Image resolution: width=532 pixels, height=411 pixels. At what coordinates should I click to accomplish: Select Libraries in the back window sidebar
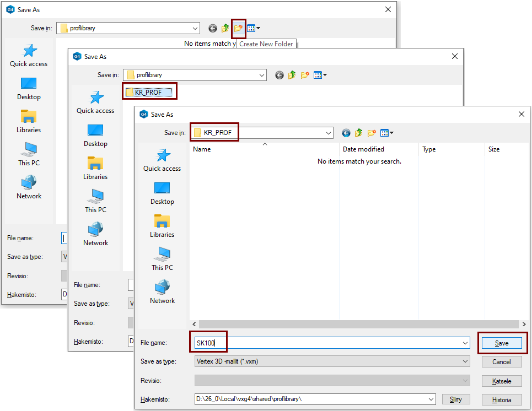click(29, 122)
